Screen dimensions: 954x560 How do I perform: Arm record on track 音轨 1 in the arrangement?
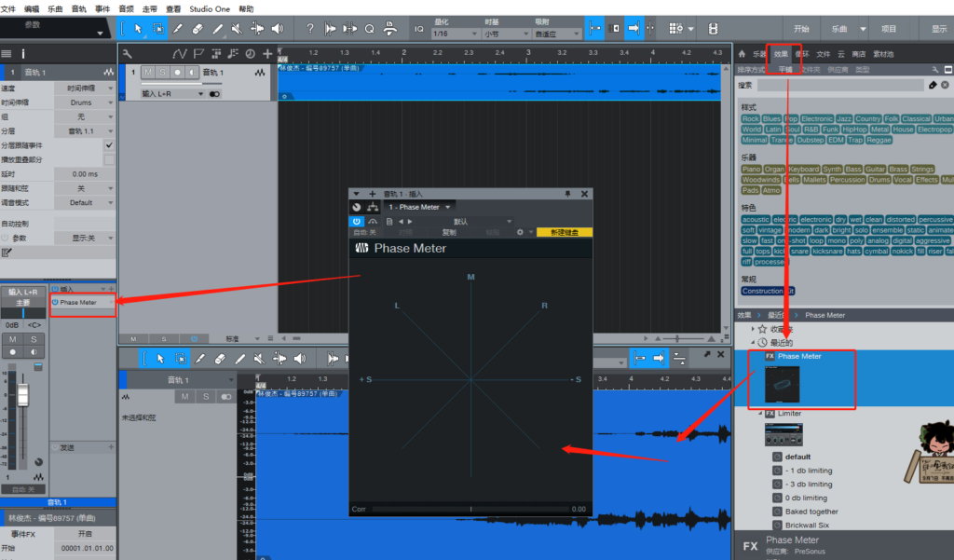click(177, 72)
